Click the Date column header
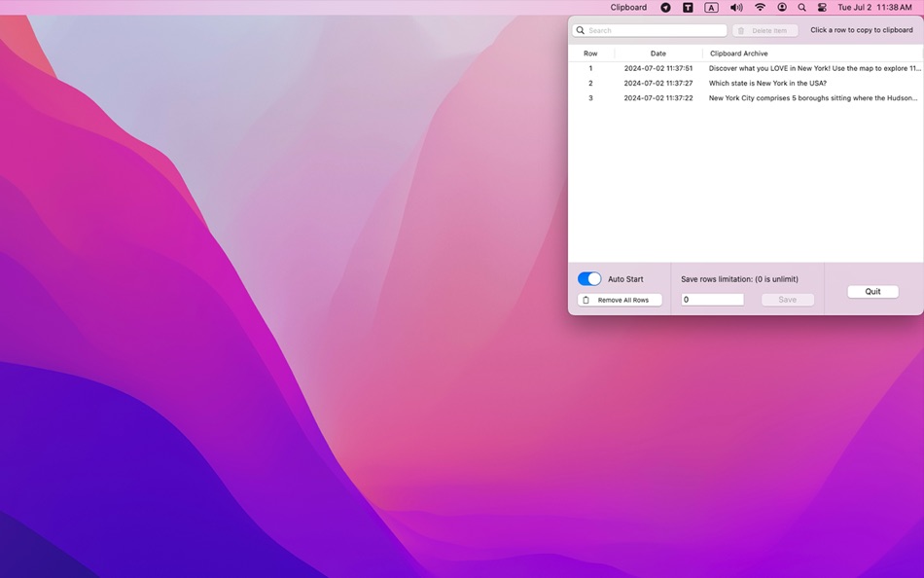 [657, 54]
